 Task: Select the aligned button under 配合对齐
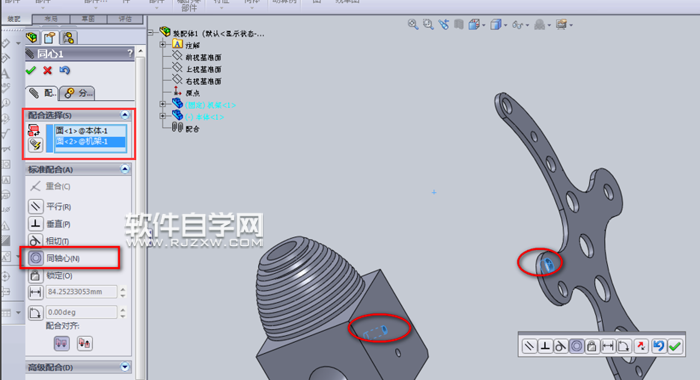tap(62, 343)
